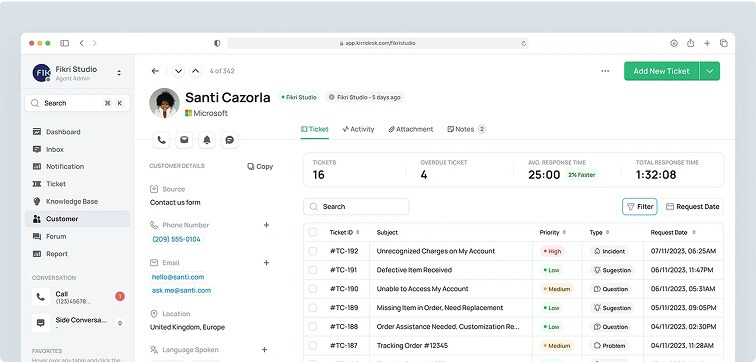This screenshot has width=756, height=362.
Task: Show browser tab overview icon
Action: pyautogui.click(x=724, y=43)
